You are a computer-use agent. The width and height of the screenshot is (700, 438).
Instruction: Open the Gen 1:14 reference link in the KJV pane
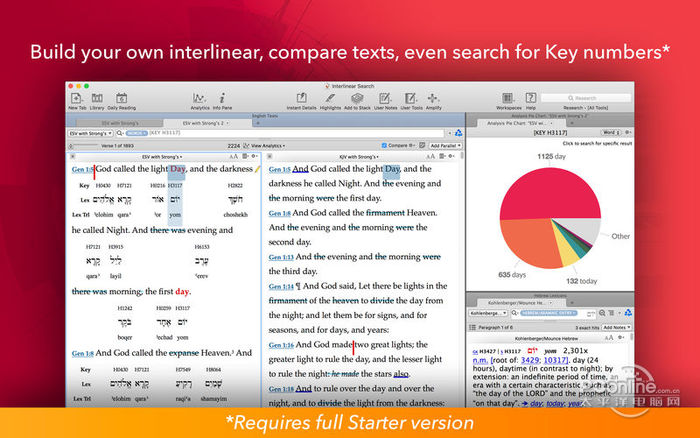[x=281, y=287]
